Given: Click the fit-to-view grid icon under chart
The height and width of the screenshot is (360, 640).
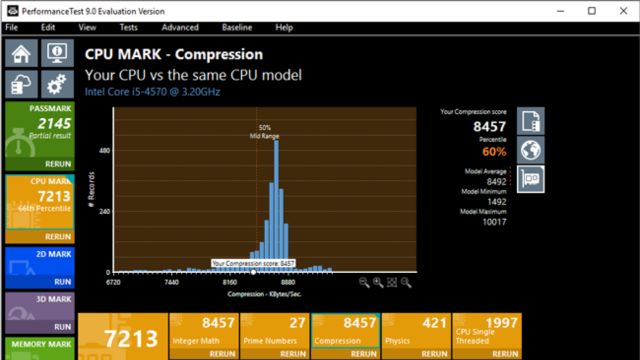Looking at the screenshot, I should point(392,282).
